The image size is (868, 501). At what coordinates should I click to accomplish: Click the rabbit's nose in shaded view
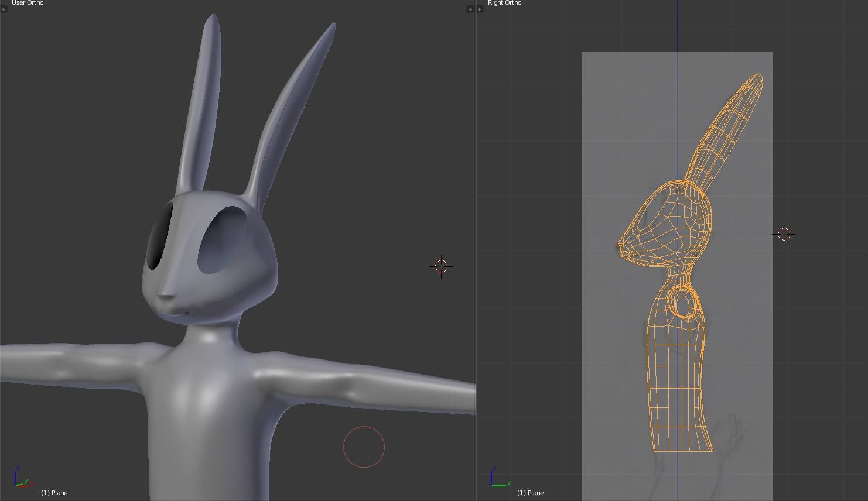[x=166, y=297]
